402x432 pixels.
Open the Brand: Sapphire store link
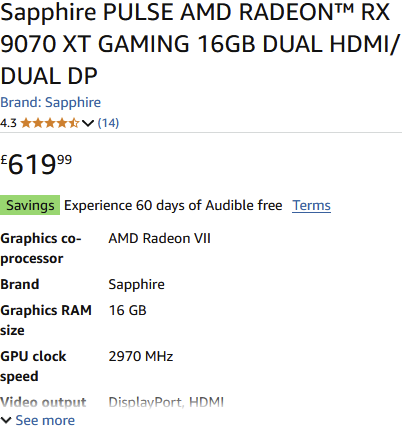(x=50, y=102)
